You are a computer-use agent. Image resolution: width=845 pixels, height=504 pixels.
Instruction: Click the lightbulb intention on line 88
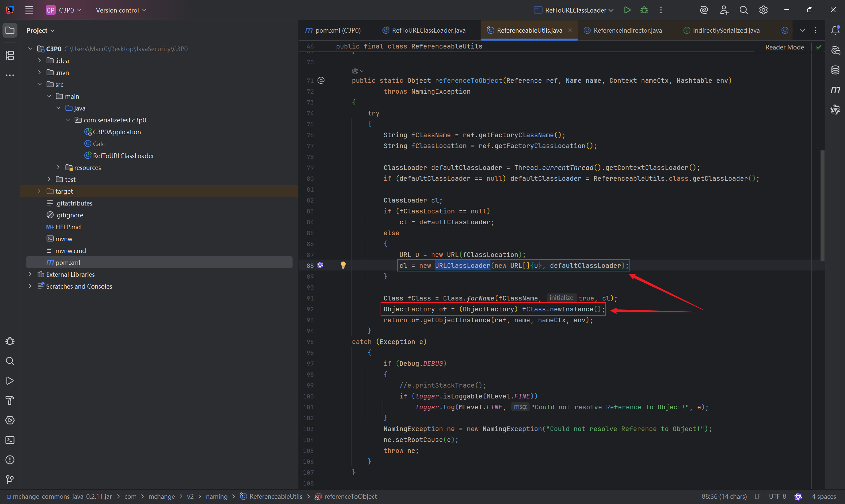click(343, 265)
